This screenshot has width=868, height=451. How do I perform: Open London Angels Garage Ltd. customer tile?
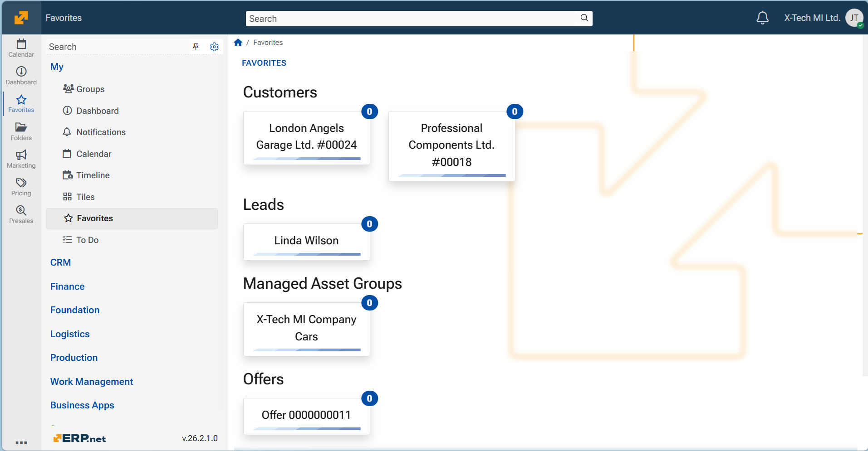[306, 137]
